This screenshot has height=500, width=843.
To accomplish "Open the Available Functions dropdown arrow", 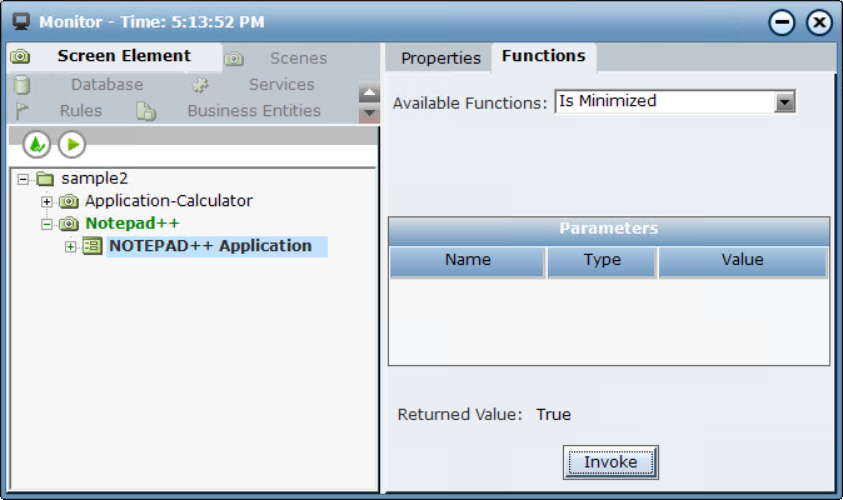I will click(x=785, y=102).
